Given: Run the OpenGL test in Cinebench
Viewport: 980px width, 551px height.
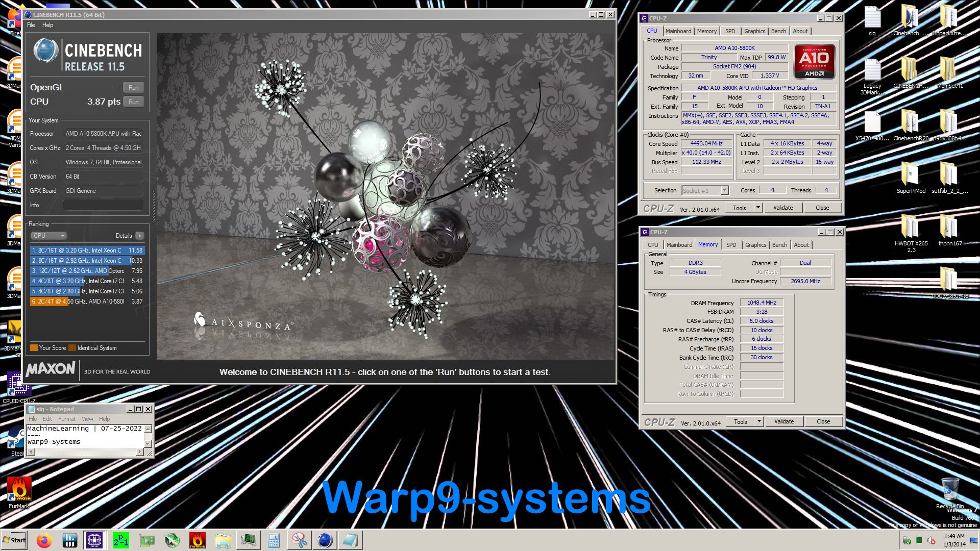Looking at the screenshot, I should click(x=134, y=87).
